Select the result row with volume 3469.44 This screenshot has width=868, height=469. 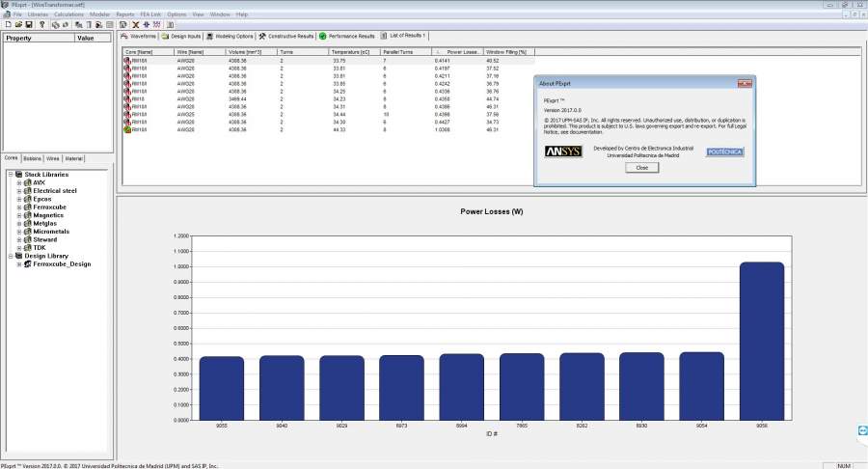329,99
